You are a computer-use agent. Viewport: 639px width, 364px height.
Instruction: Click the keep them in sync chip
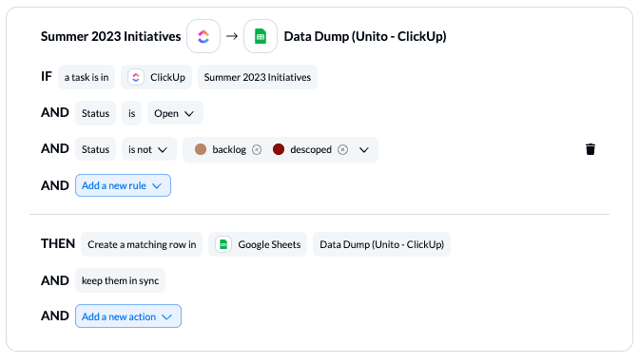(x=120, y=280)
